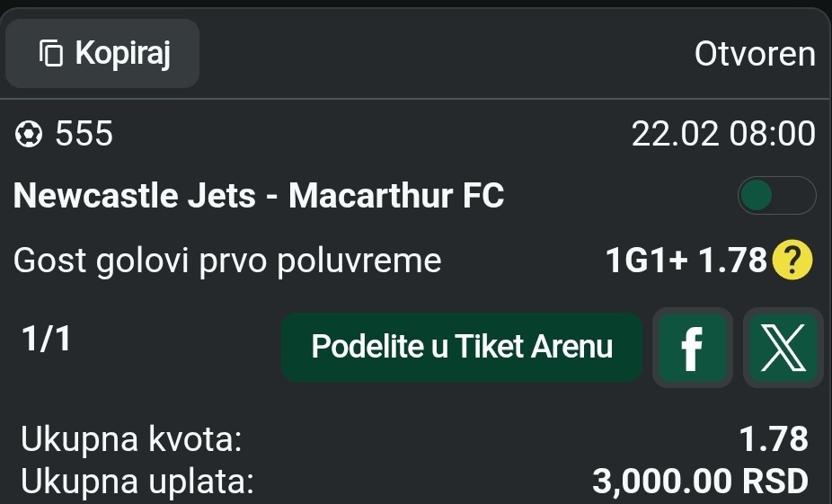832x504 pixels.
Task: Click the total odds value 1.78
Action: pos(774,440)
